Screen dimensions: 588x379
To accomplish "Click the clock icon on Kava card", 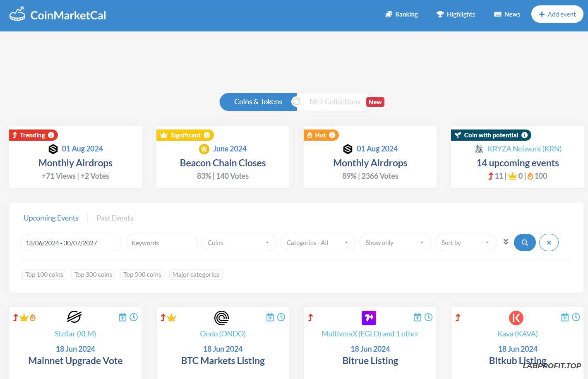I will point(576,317).
